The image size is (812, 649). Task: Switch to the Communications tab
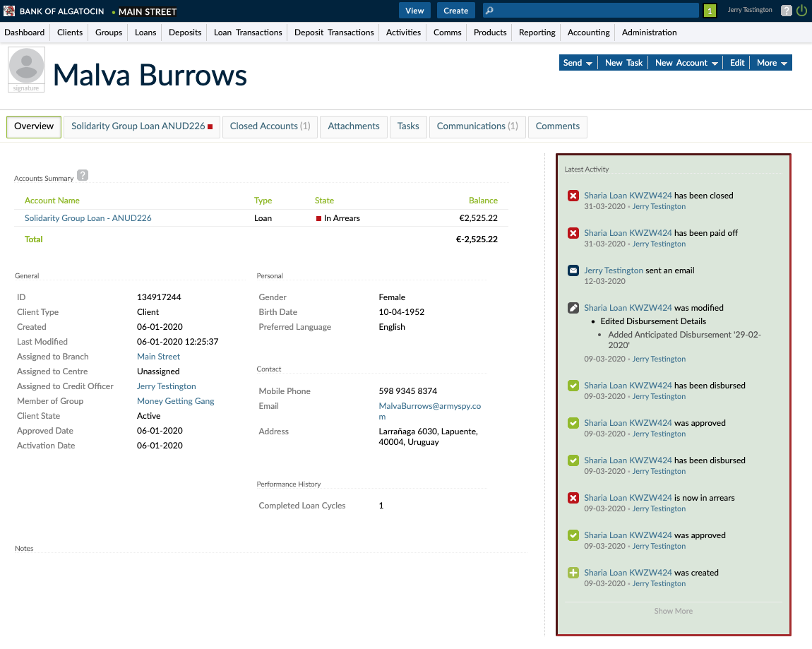point(478,126)
